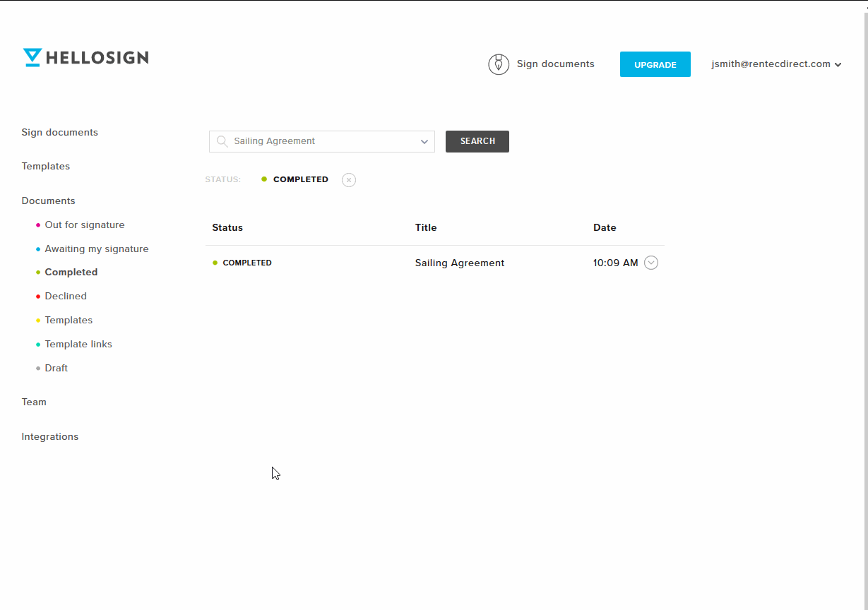Open Sign documents in the sidebar

[x=60, y=133]
